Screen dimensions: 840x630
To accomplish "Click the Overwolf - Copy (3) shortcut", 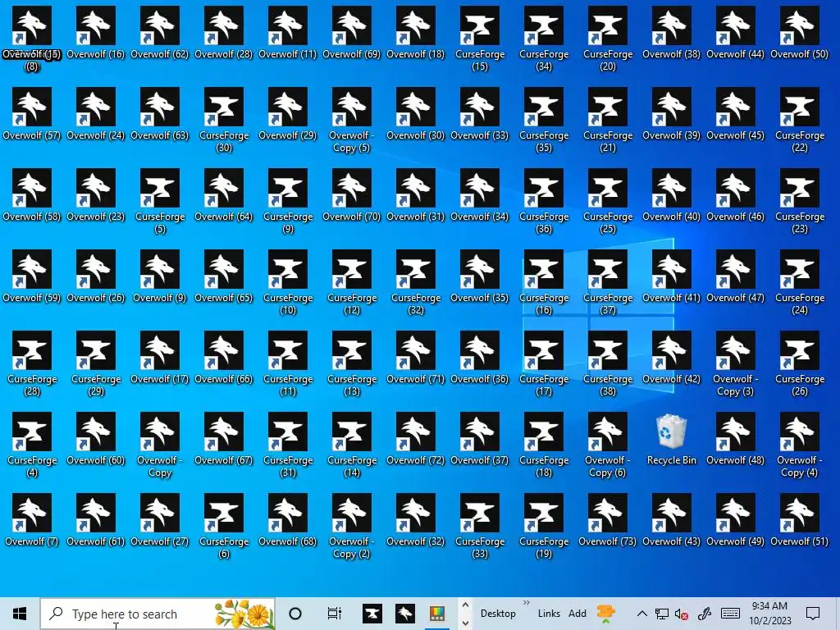I will pos(735,363).
